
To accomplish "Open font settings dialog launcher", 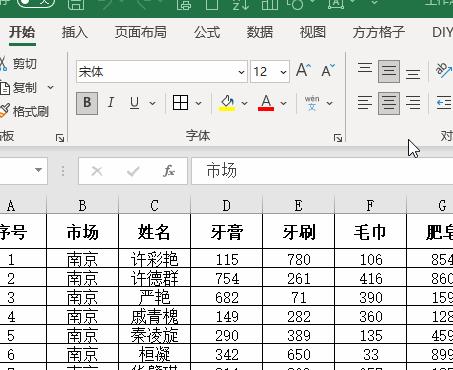I will point(338,138).
